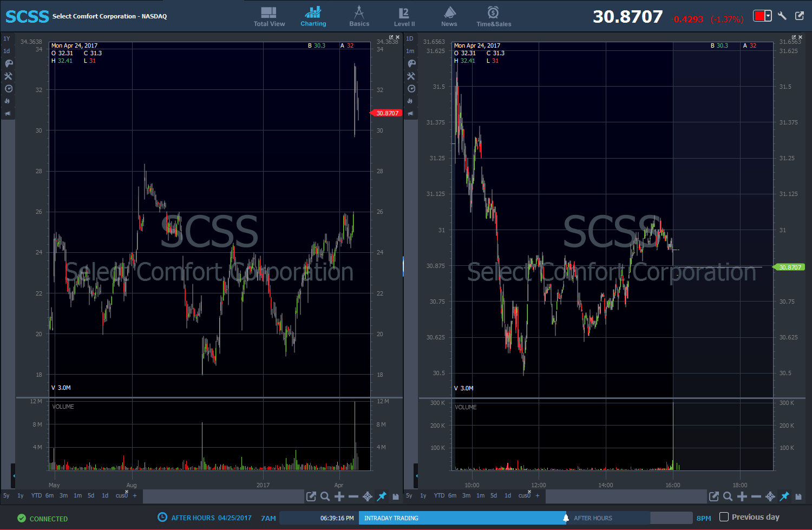
Task: Detach right chart using bottom pop-out icon
Action: [x=714, y=496]
